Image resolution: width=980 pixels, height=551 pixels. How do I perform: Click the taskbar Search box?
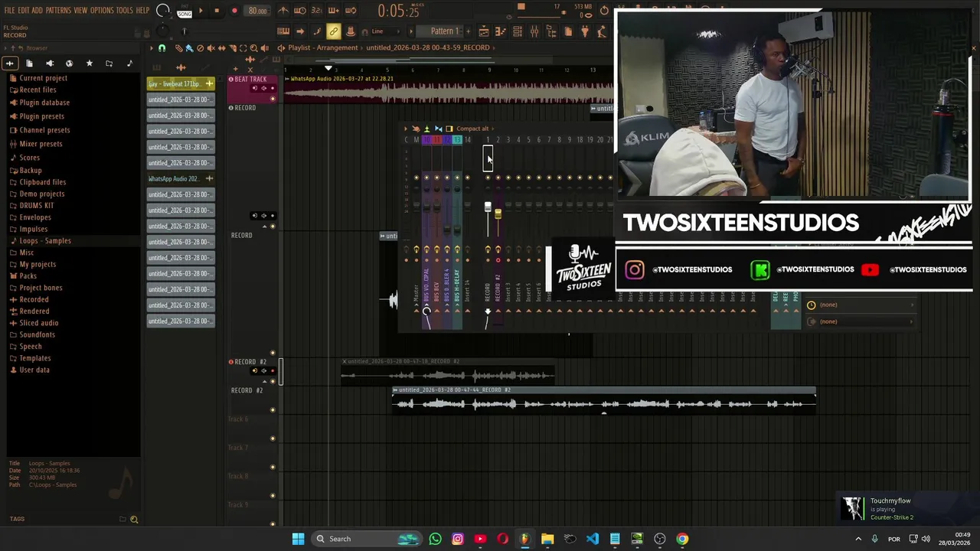[367, 539]
